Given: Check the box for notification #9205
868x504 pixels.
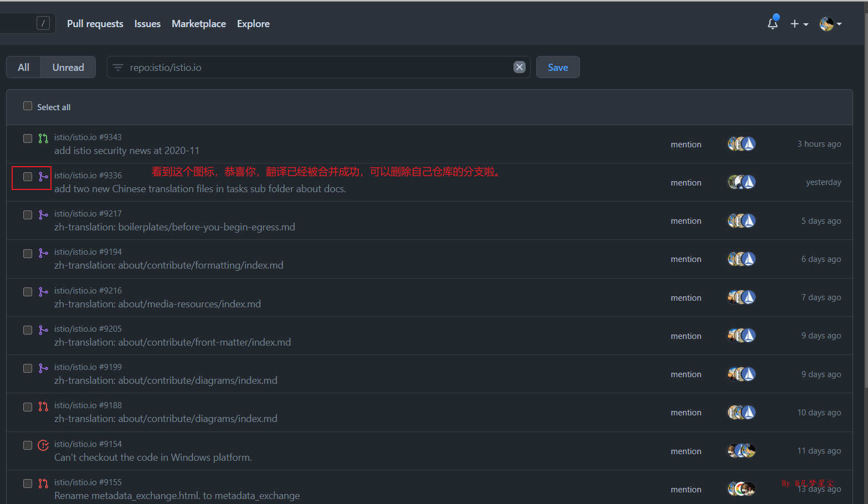Looking at the screenshot, I should 28,330.
